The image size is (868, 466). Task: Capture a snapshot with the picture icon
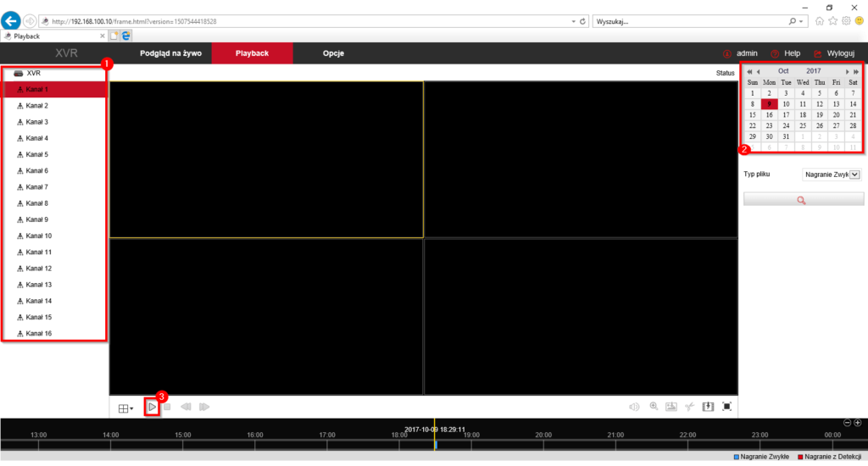click(x=671, y=407)
